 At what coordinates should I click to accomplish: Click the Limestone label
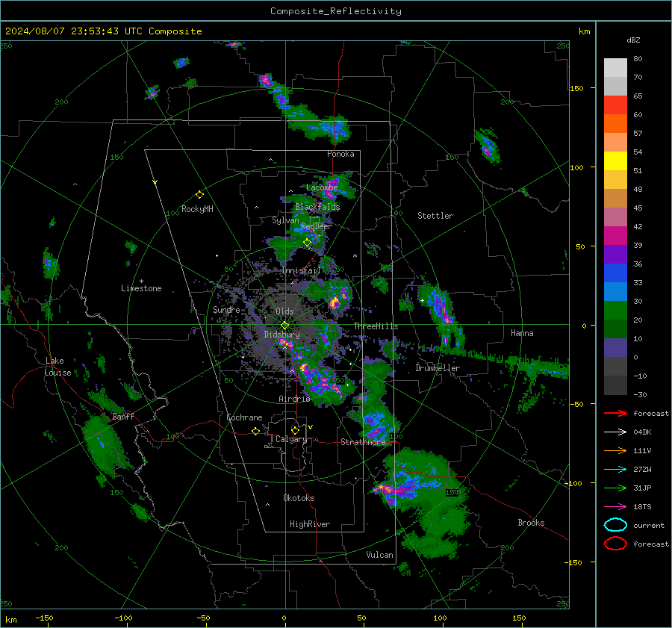141,288
